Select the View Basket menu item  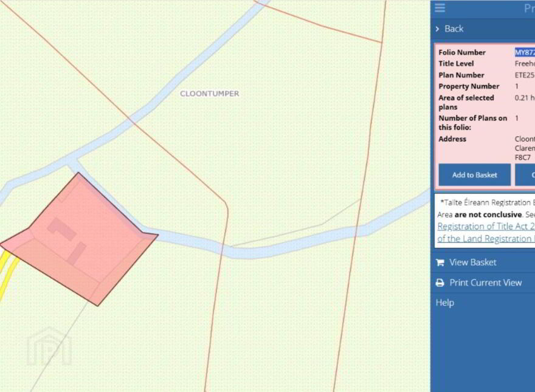click(x=472, y=263)
